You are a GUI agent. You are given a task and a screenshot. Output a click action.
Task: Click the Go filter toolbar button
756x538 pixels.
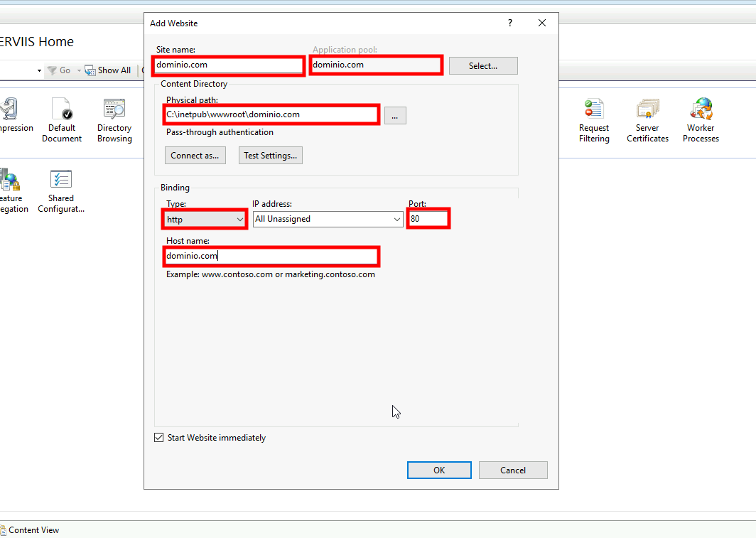point(59,70)
